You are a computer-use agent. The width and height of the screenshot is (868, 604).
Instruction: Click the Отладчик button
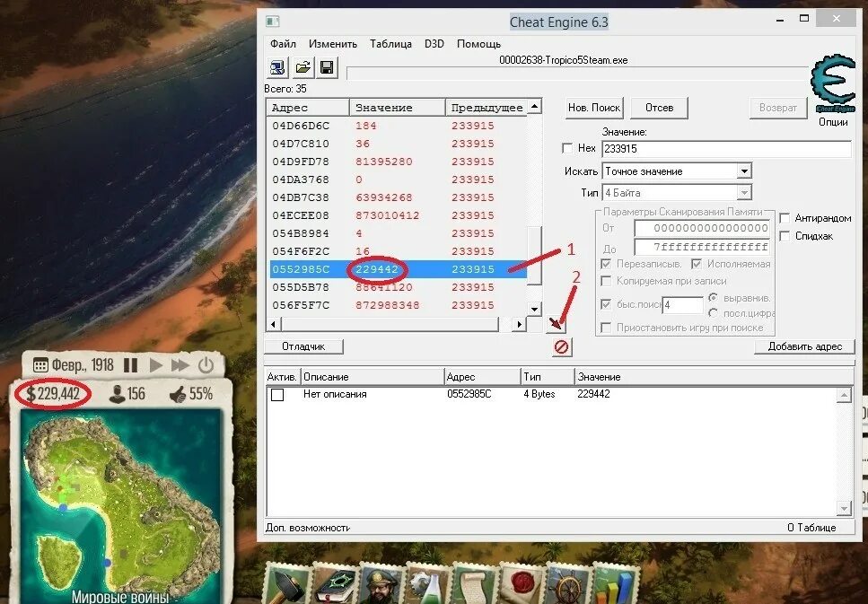pos(304,346)
